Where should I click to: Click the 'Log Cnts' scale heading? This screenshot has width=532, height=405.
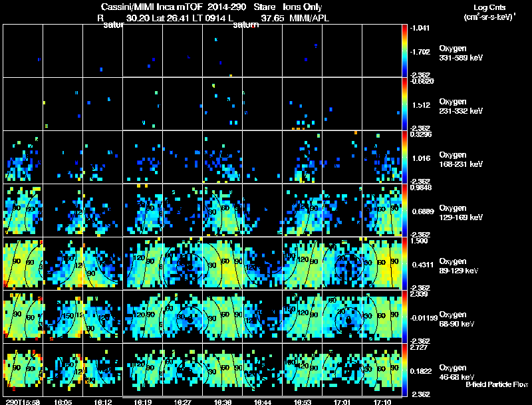(x=489, y=7)
